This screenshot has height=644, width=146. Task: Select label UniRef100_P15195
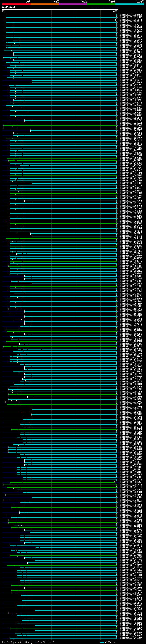[131, 565]
